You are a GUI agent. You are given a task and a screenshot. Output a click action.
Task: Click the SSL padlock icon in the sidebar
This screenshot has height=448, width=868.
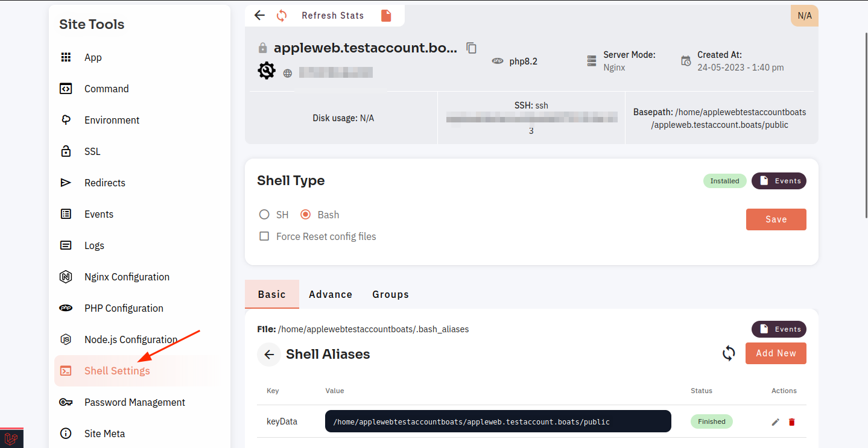tap(66, 151)
